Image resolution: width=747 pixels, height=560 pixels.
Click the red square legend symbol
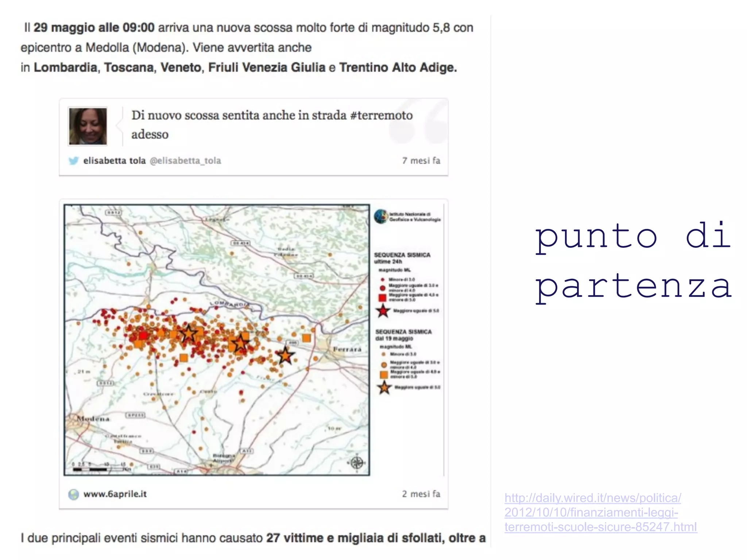pyautogui.click(x=382, y=297)
